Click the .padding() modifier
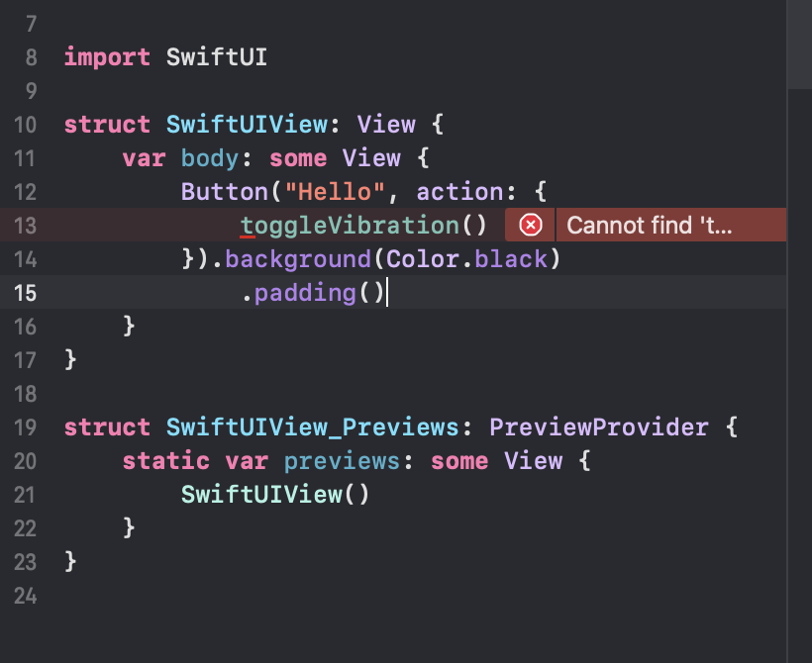The image size is (812, 663). click(x=313, y=293)
